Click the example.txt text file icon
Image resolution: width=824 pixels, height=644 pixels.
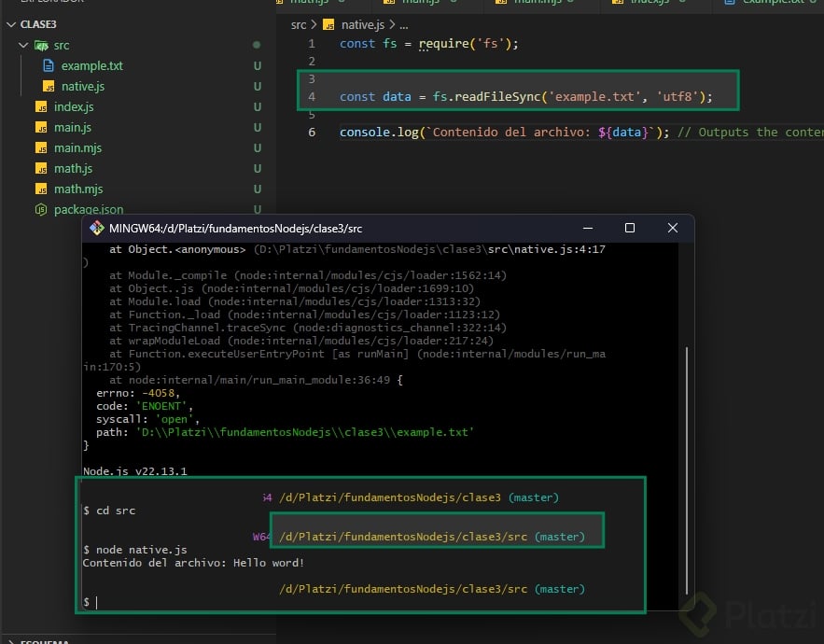49,66
